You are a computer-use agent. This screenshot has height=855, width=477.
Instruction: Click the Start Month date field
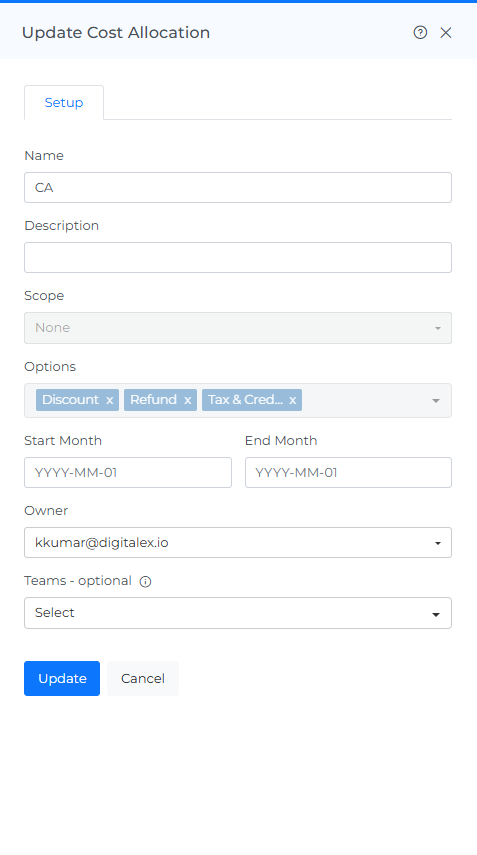pos(128,472)
